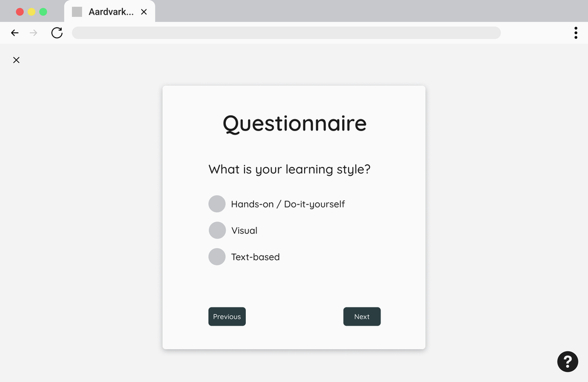Image resolution: width=588 pixels, height=382 pixels.
Task: Go back using the browser back arrow
Action: (x=15, y=33)
